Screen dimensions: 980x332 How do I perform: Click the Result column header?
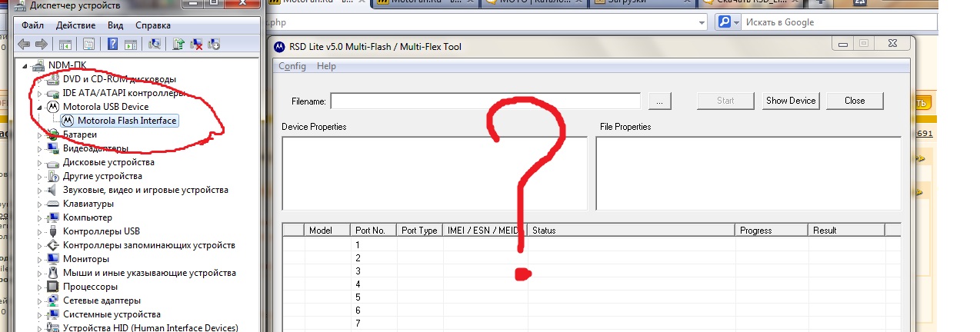pos(846,230)
